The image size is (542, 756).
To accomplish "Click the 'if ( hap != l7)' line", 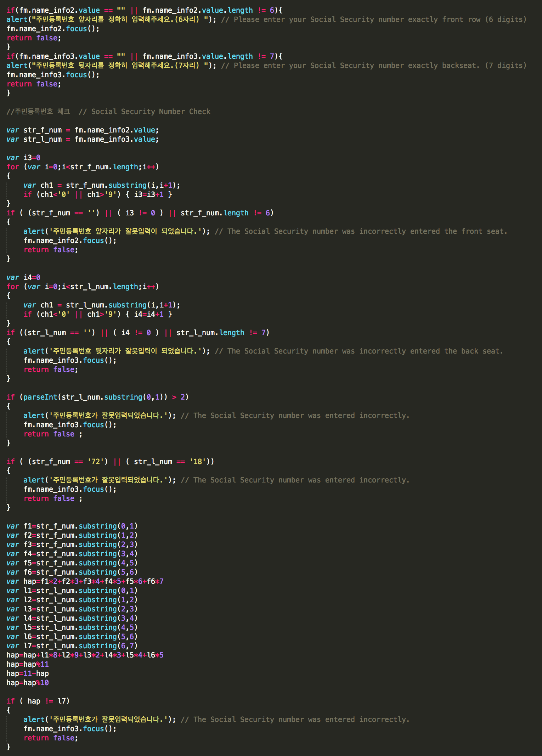I will click(38, 701).
